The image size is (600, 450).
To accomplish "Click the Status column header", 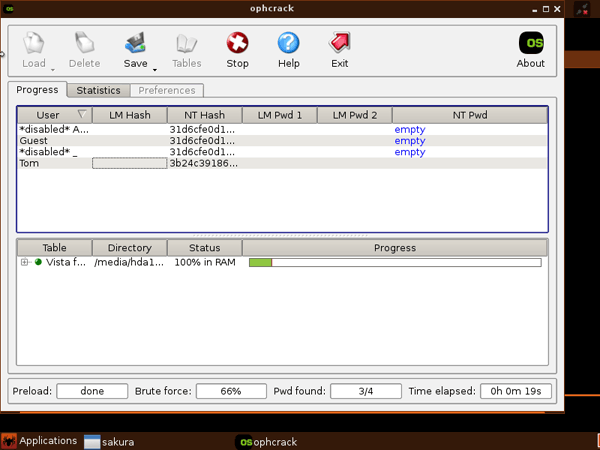I will tap(204, 248).
